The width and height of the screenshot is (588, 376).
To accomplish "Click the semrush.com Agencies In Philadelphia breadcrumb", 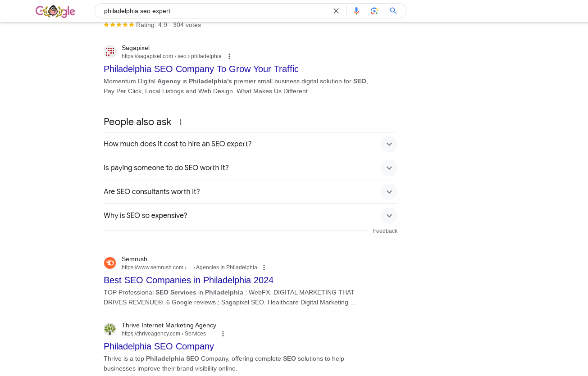I will pyautogui.click(x=189, y=267).
